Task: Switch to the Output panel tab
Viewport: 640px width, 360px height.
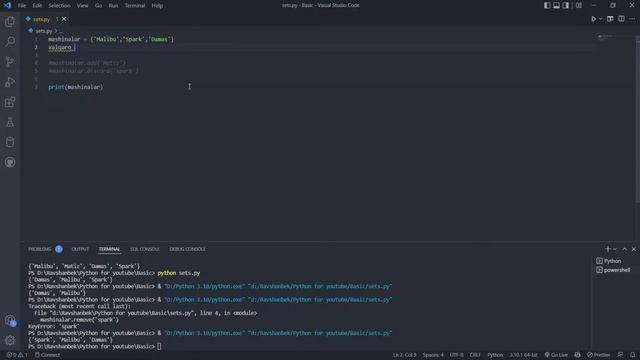Action: 80,249
